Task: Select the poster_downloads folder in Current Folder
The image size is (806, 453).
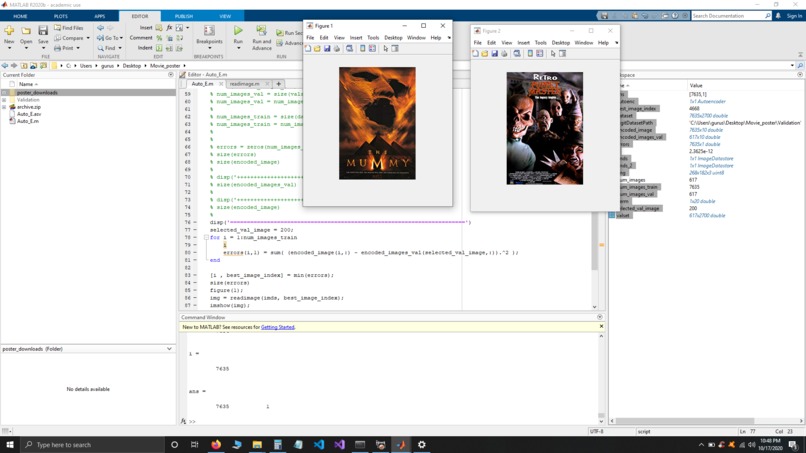Action: 88,93
